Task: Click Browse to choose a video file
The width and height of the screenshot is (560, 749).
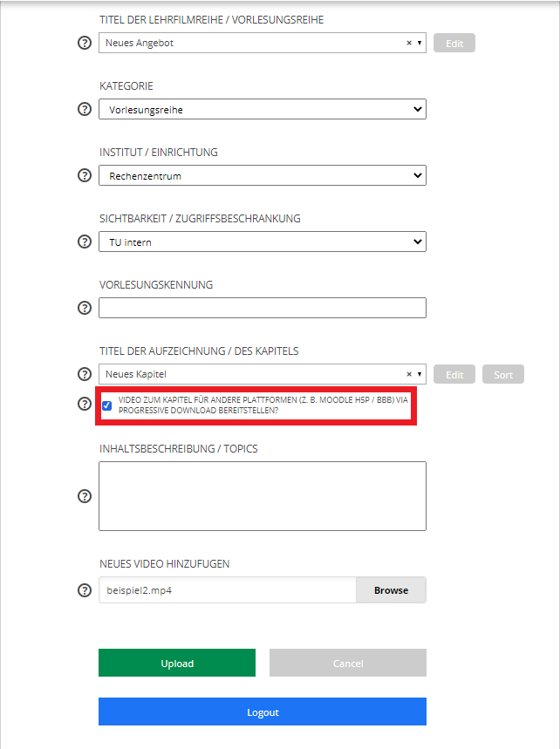Action: point(391,590)
